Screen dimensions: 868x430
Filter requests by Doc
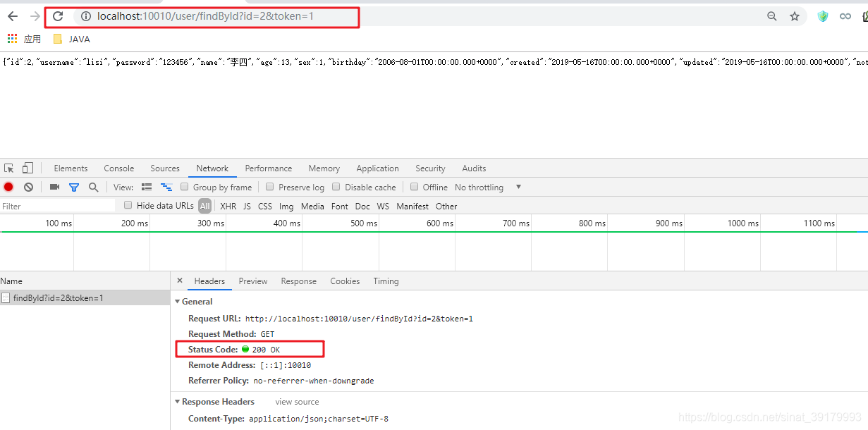(362, 206)
